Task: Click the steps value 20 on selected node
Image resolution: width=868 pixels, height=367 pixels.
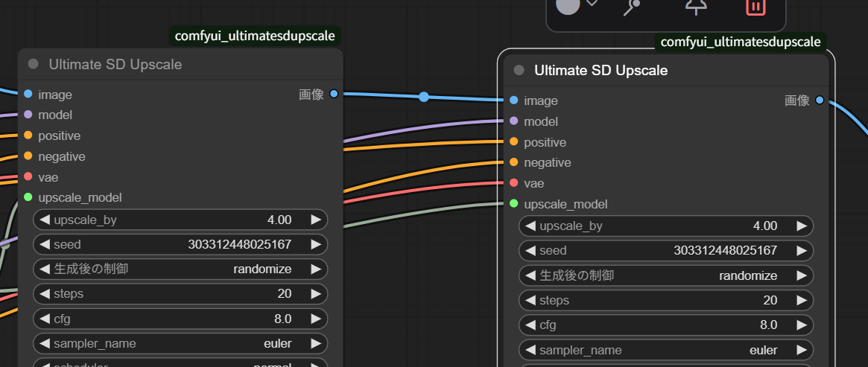Action: point(770,300)
